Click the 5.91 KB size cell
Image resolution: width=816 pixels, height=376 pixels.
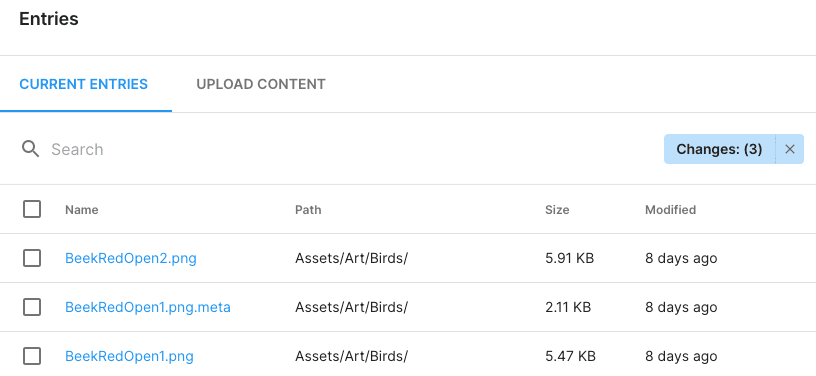pos(569,258)
